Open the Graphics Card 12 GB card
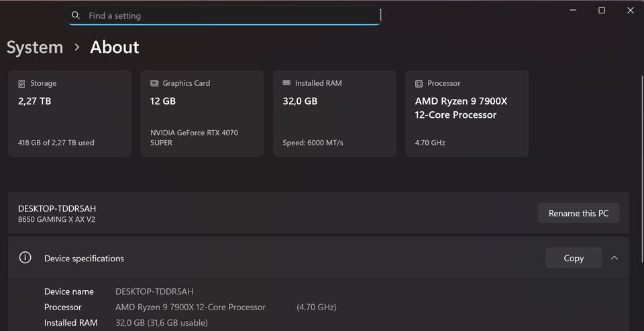The height and width of the screenshot is (331, 644). 202,114
